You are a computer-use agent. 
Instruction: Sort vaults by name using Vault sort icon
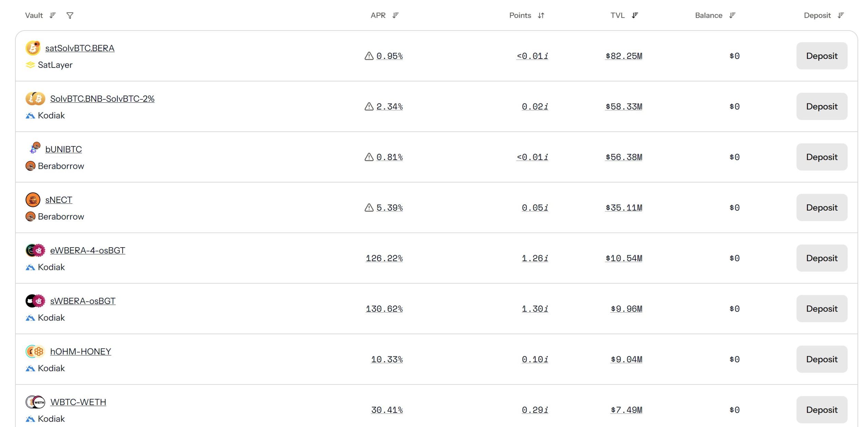pos(52,15)
